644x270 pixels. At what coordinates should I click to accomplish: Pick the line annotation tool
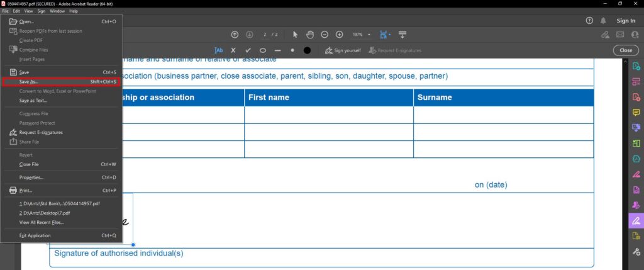pos(277,50)
